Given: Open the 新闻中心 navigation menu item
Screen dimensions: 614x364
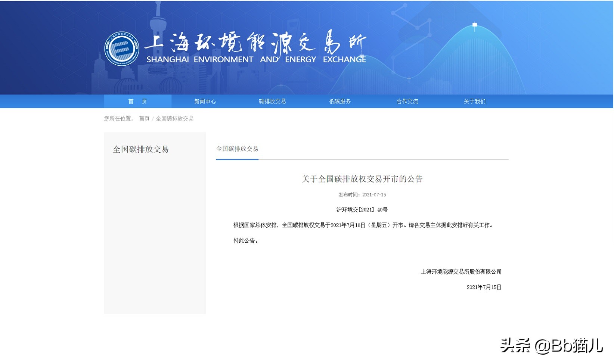Looking at the screenshot, I should coord(205,101).
